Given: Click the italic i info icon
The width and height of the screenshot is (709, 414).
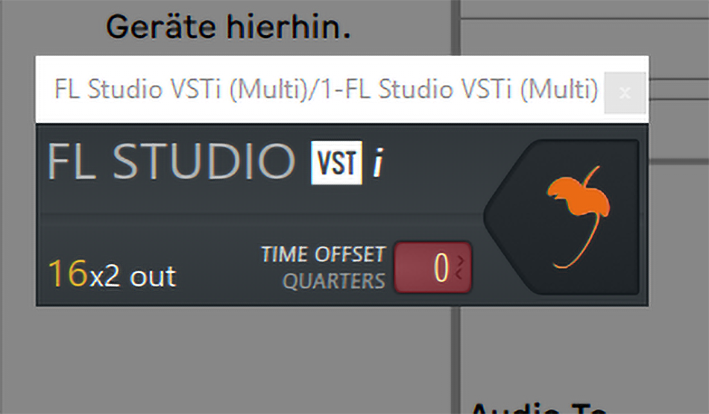Looking at the screenshot, I should 378,163.
